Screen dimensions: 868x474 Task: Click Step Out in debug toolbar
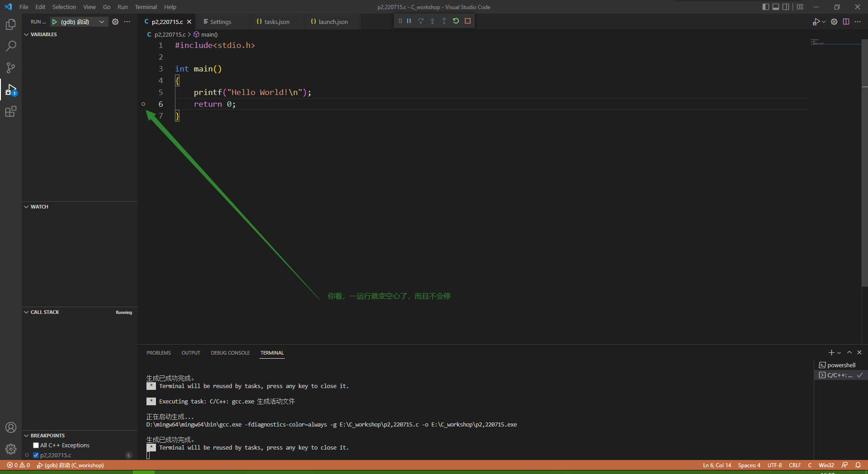tap(444, 21)
